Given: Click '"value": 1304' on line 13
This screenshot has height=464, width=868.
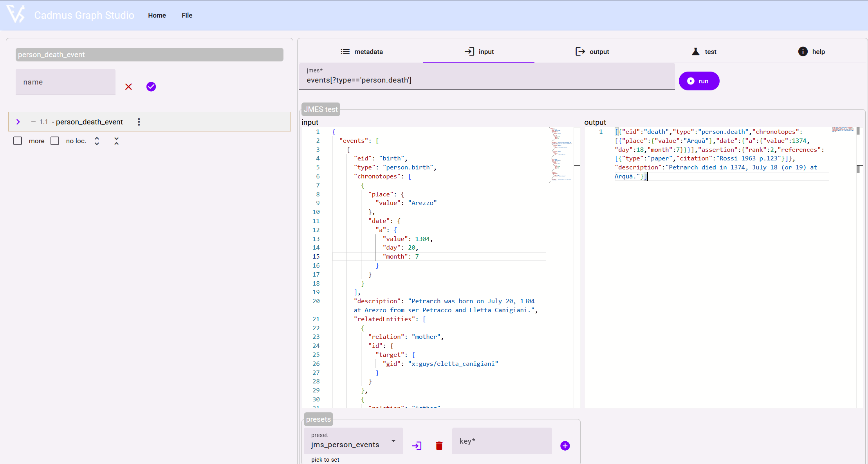Looking at the screenshot, I should tap(408, 239).
